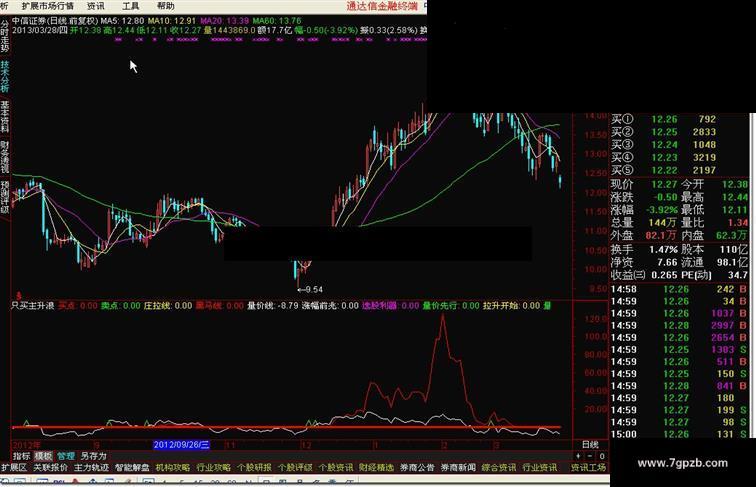The image size is (756, 487).
Task: Click the 涨幅前兆: 0.00 indicator label
Action: pyautogui.click(x=330, y=306)
